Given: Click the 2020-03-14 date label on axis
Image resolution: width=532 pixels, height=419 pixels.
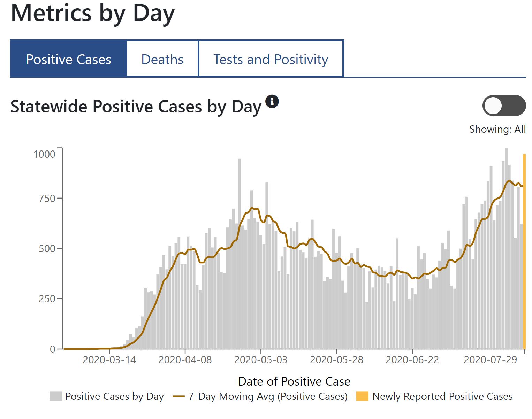Looking at the screenshot, I should [x=109, y=360].
